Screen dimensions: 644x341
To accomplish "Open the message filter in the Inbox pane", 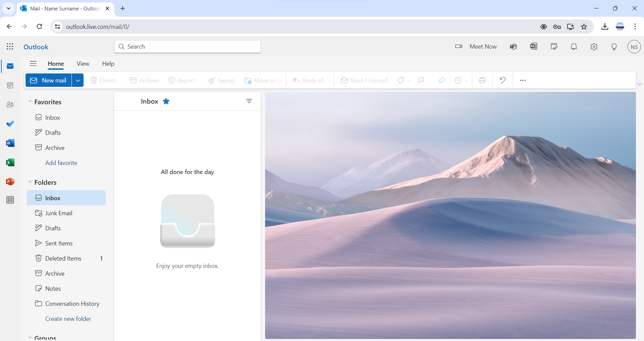I will (x=249, y=101).
